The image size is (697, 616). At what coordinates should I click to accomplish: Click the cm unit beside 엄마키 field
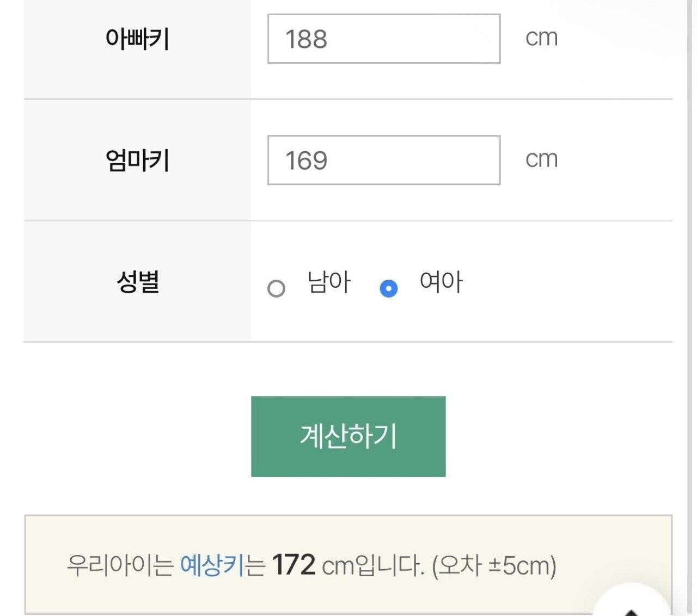[x=541, y=159]
